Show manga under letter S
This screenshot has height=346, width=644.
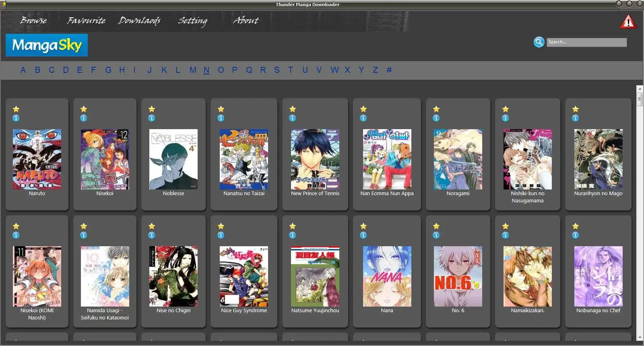pyautogui.click(x=277, y=70)
